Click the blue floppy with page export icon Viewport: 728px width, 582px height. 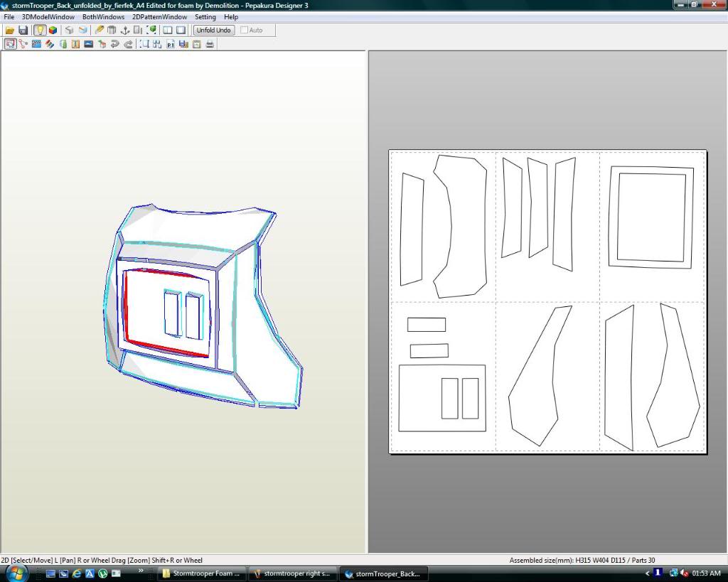click(183, 44)
